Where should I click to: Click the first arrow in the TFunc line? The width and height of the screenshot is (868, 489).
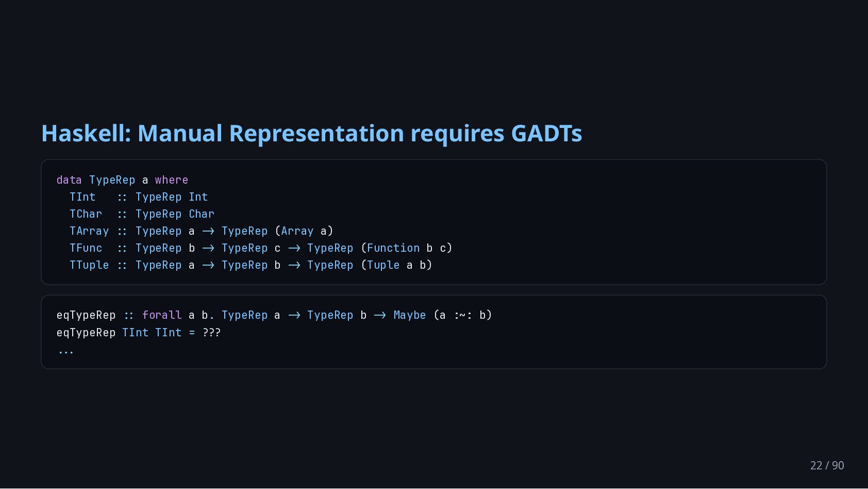click(x=208, y=248)
